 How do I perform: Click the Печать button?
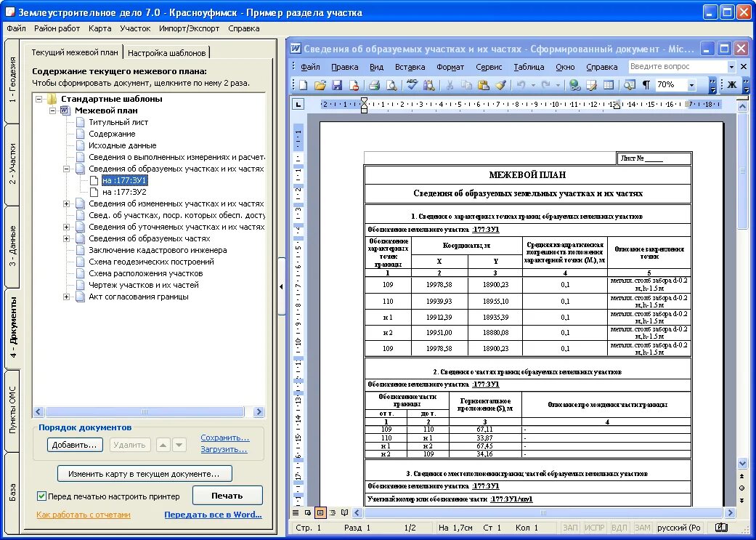(227, 496)
